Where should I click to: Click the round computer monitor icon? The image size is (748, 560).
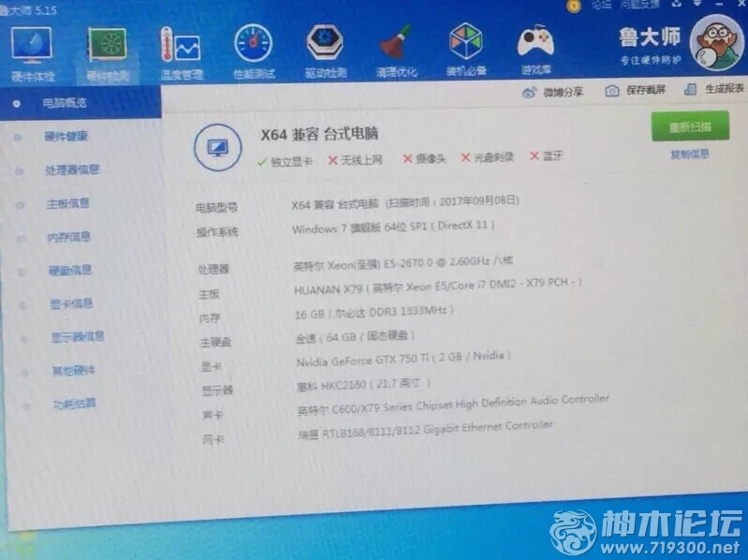tap(217, 147)
